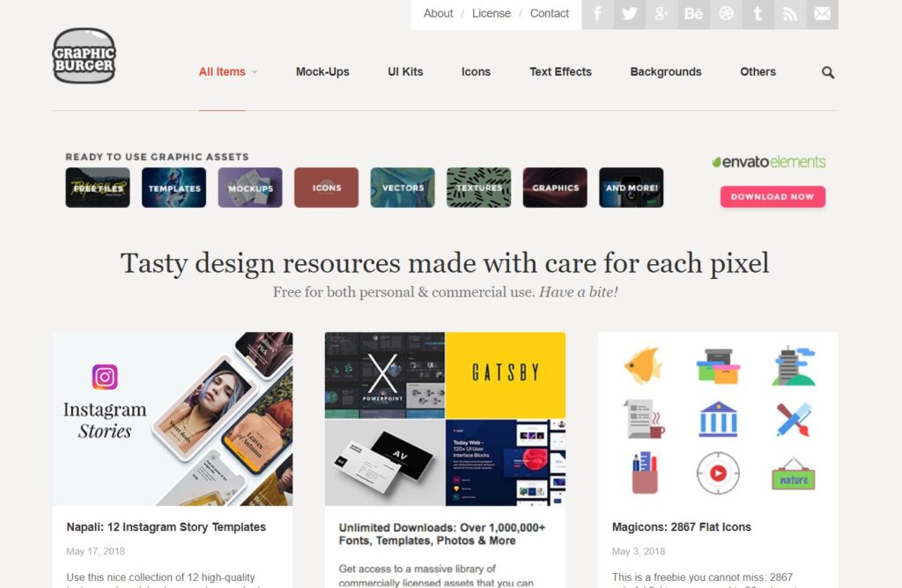Open the Magicons flat icons preview image
902x588 pixels.
tap(716, 420)
